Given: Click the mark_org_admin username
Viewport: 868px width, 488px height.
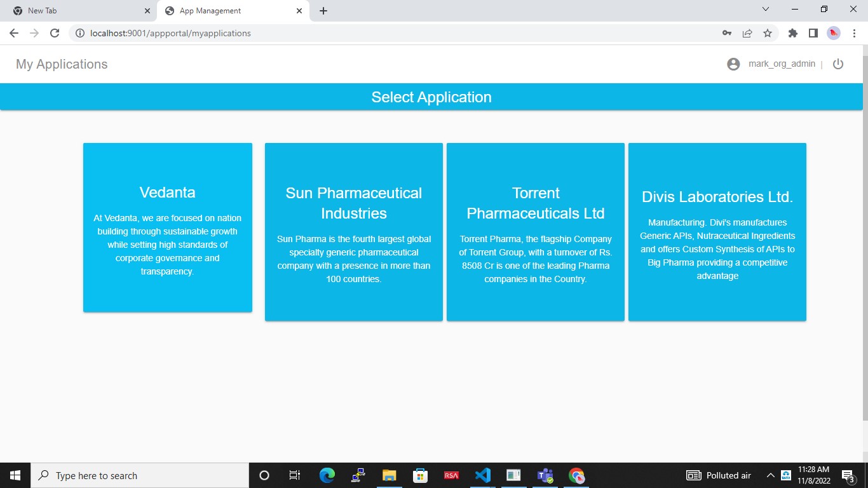Looking at the screenshot, I should point(782,64).
